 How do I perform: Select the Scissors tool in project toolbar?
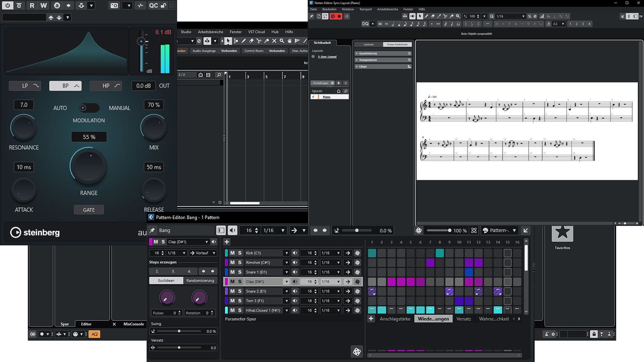(x=259, y=41)
